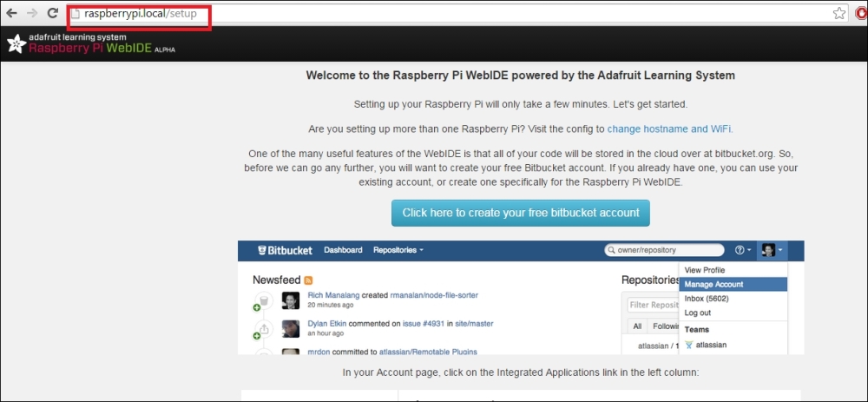Image resolution: width=868 pixels, height=402 pixels.
Task: Click the Raspberry Pi WebIDE title in header
Action: (90, 48)
